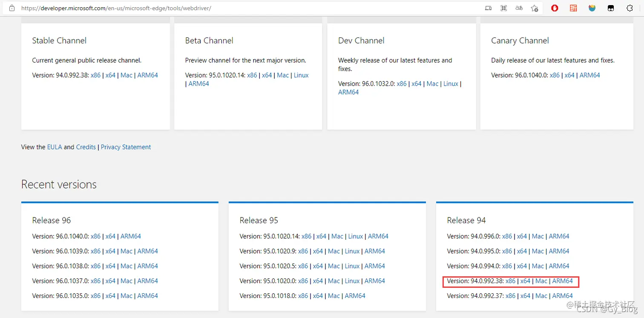Download Stable Channel x64 driver
The width and height of the screenshot is (644, 318).
coord(110,75)
